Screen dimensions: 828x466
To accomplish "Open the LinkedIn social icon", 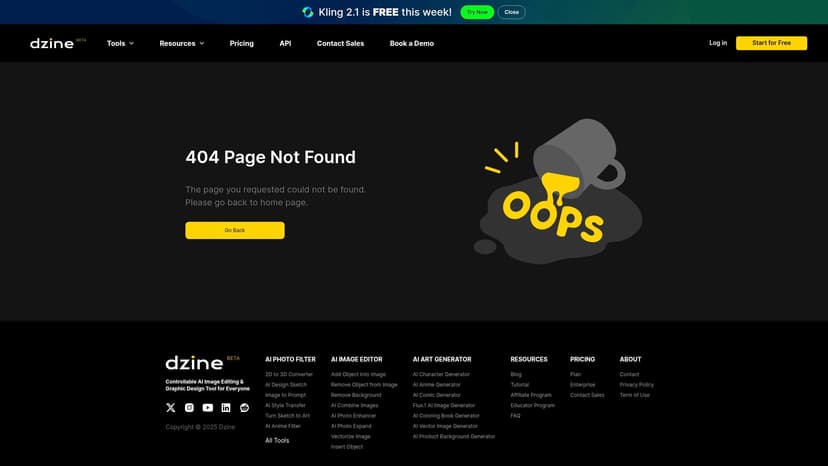I will [x=226, y=408].
